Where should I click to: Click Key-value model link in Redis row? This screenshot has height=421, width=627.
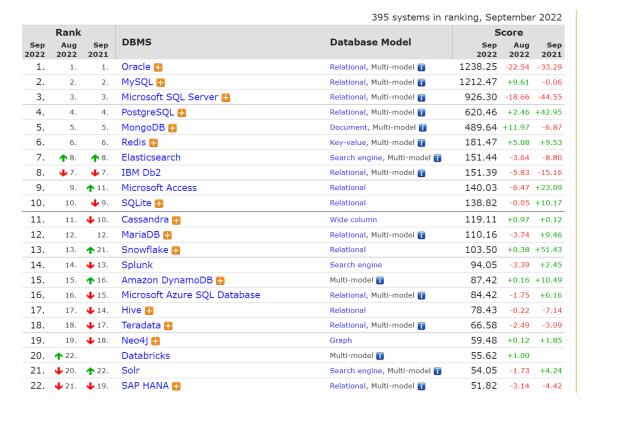[x=347, y=143]
